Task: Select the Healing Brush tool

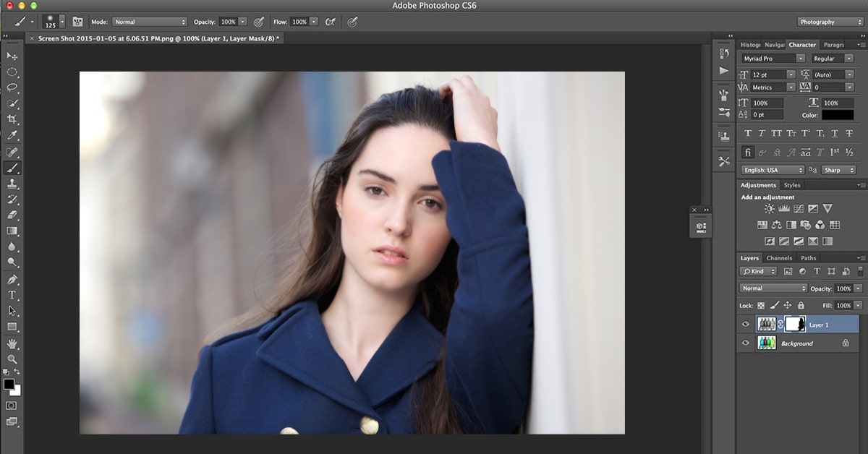Action: tap(12, 152)
